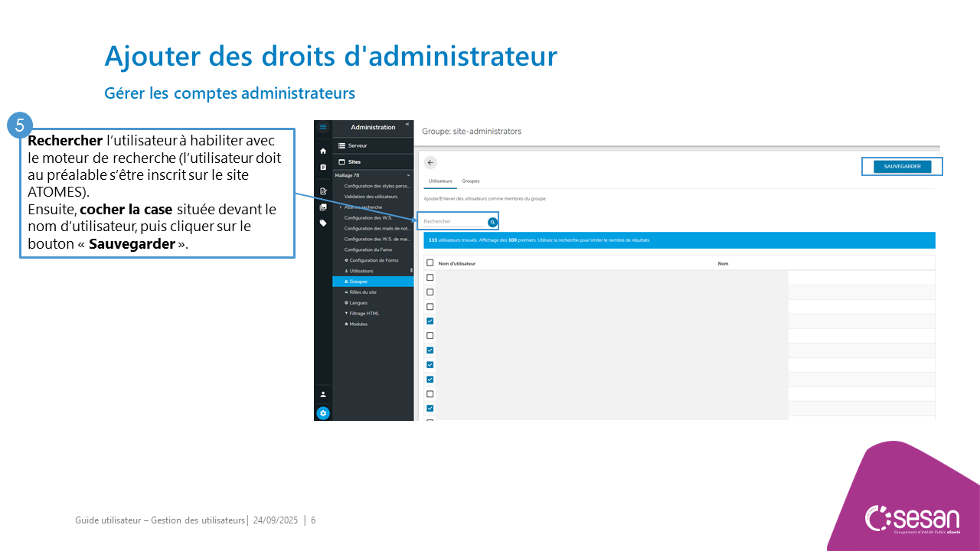Toggle the select-all checkbox in header
980x551 pixels.
coord(430,263)
